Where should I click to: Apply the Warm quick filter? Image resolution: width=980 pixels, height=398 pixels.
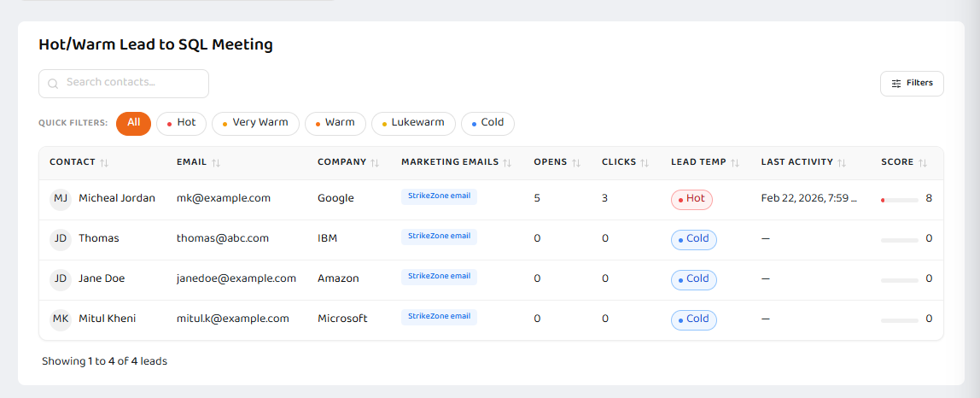(x=335, y=123)
